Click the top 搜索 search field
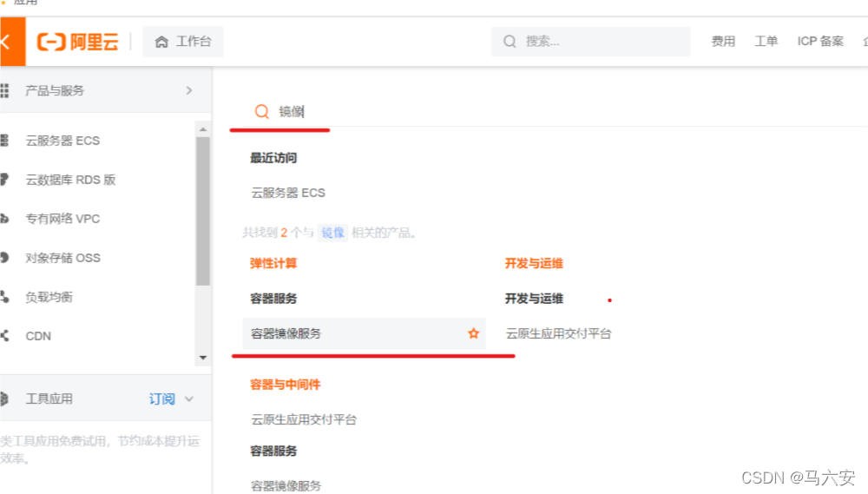This screenshot has height=494, width=868. [590, 42]
